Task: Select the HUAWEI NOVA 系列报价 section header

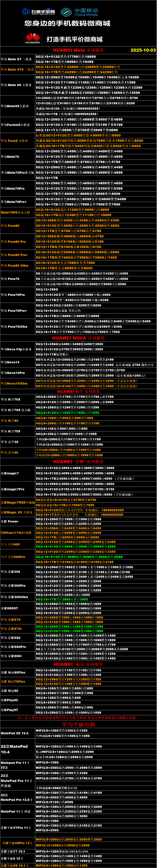Action: click(78, 338)
